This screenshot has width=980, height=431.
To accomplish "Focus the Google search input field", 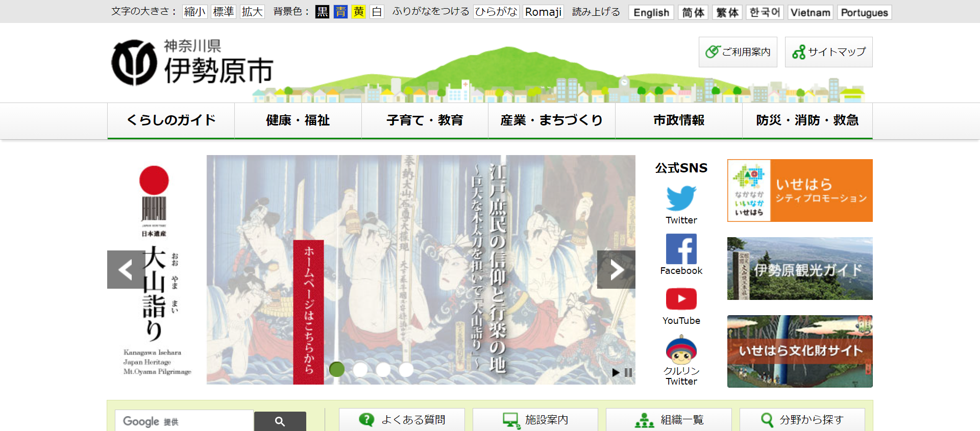I will tap(184, 421).
